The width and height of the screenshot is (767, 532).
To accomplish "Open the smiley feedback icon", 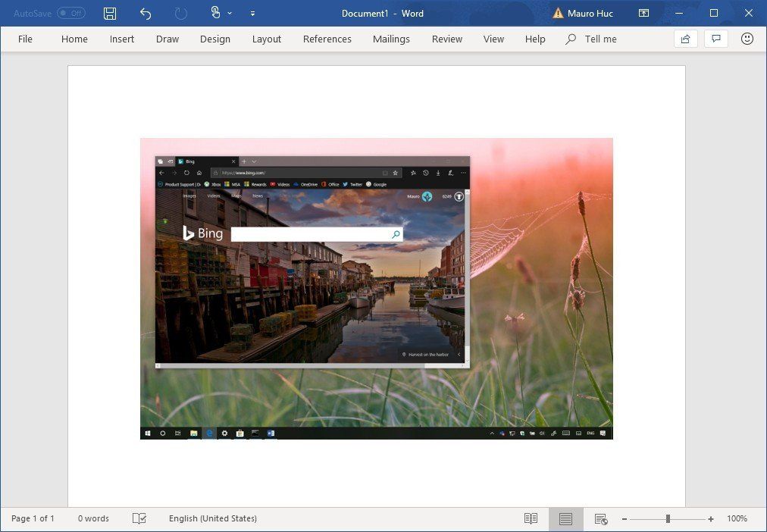I will [747, 39].
